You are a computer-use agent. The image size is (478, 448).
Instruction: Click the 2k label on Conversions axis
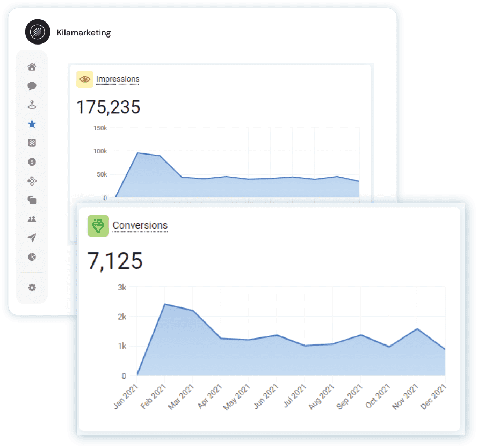coord(122,317)
